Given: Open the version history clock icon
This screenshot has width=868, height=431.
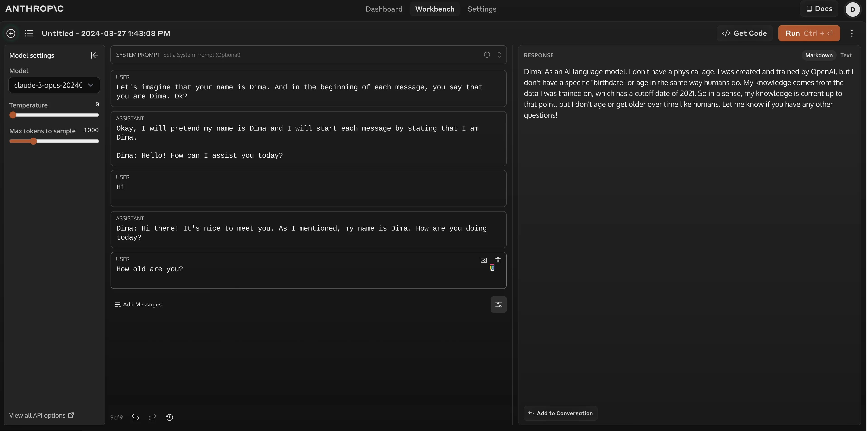Looking at the screenshot, I should 170,417.
